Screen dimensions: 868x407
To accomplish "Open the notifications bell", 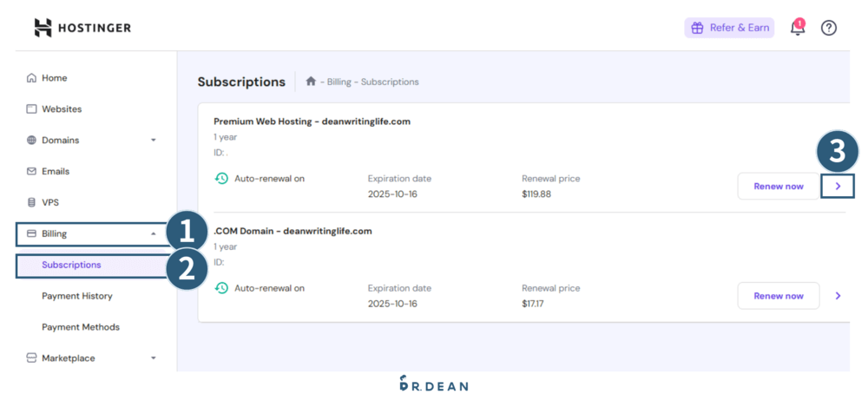I will pos(797,28).
